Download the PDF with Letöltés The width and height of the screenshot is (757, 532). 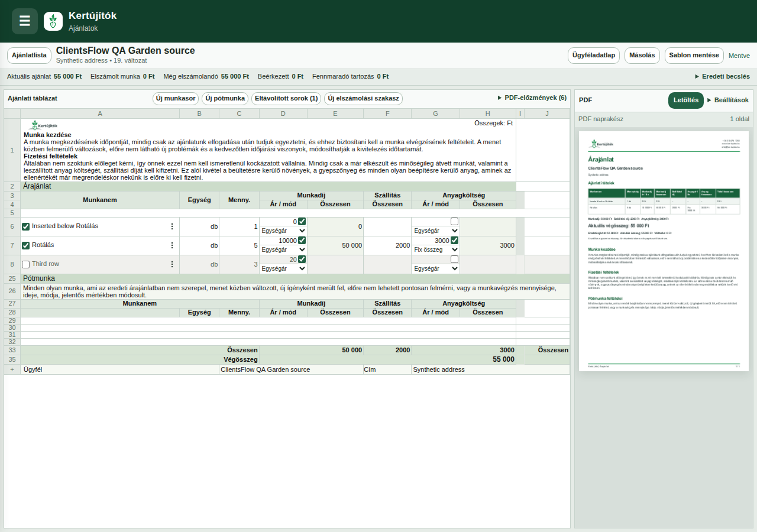point(686,100)
